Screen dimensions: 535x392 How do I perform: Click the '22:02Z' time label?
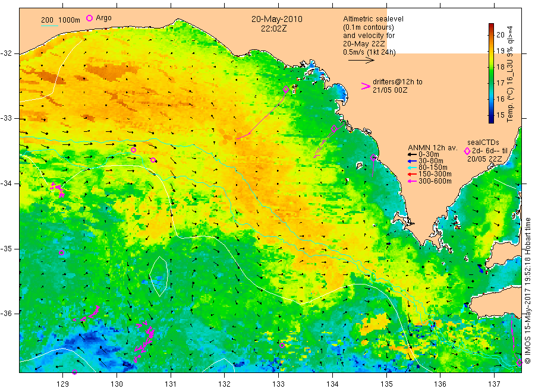273,29
